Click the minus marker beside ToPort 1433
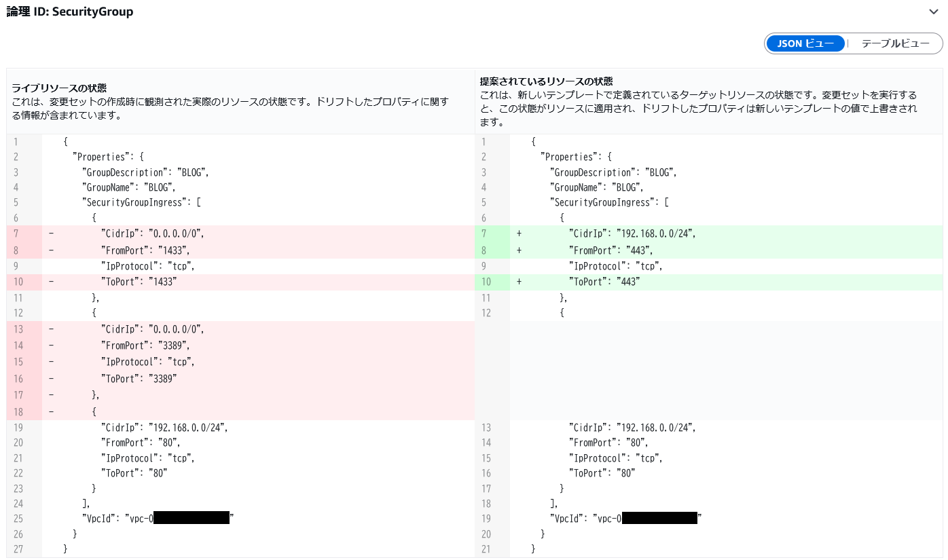Image resolution: width=948 pixels, height=560 pixels. pyautogui.click(x=52, y=282)
